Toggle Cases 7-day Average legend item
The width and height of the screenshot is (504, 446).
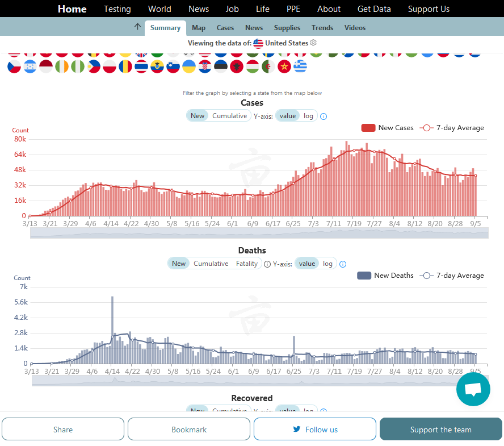point(452,128)
